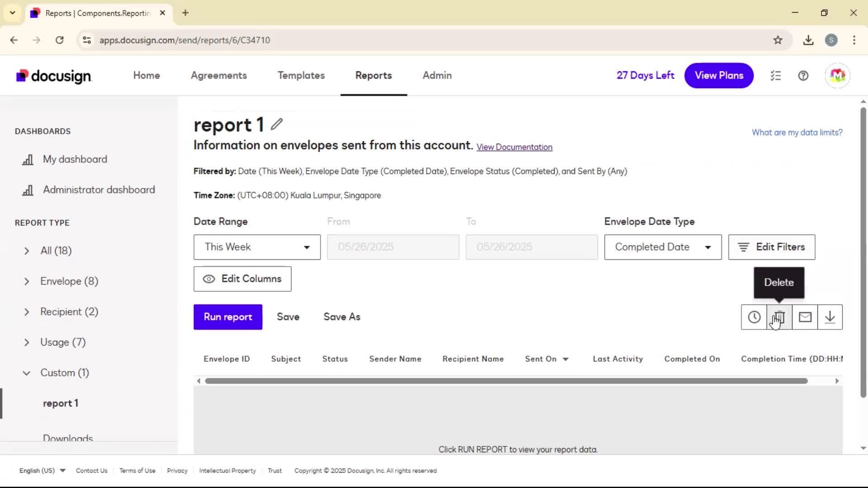
Task: Open the user profile avatar
Action: coord(837,75)
